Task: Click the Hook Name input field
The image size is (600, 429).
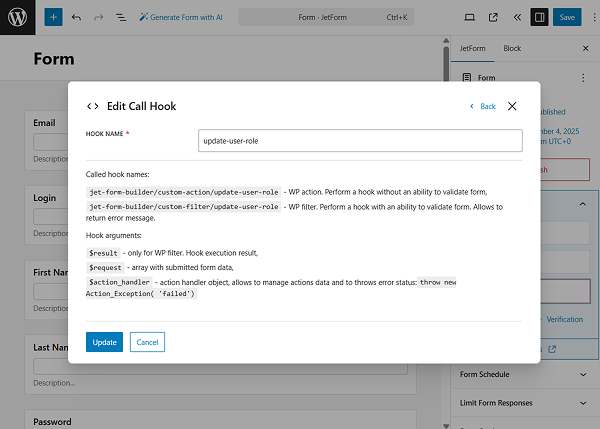Action: point(360,141)
